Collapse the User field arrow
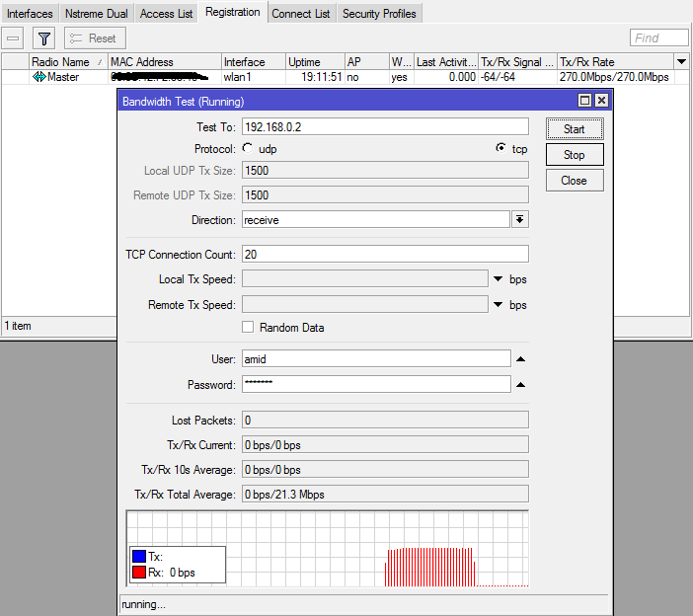This screenshot has height=616, width=693. (x=520, y=359)
